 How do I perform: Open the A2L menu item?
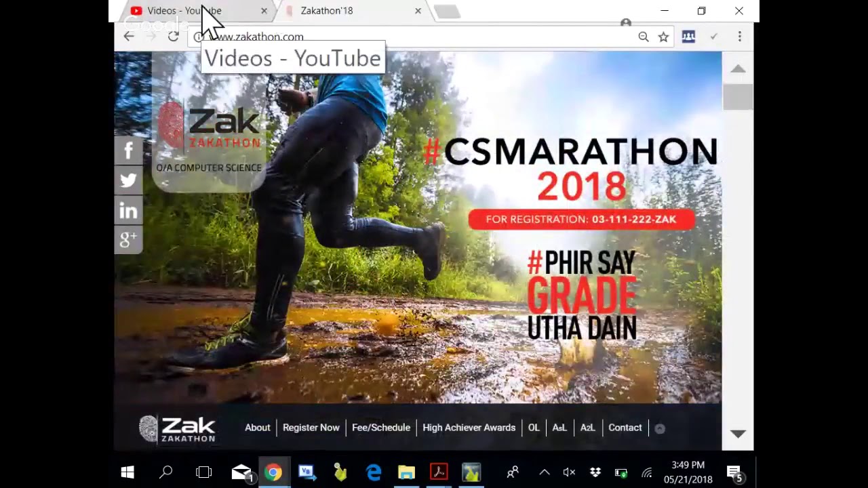(x=587, y=428)
